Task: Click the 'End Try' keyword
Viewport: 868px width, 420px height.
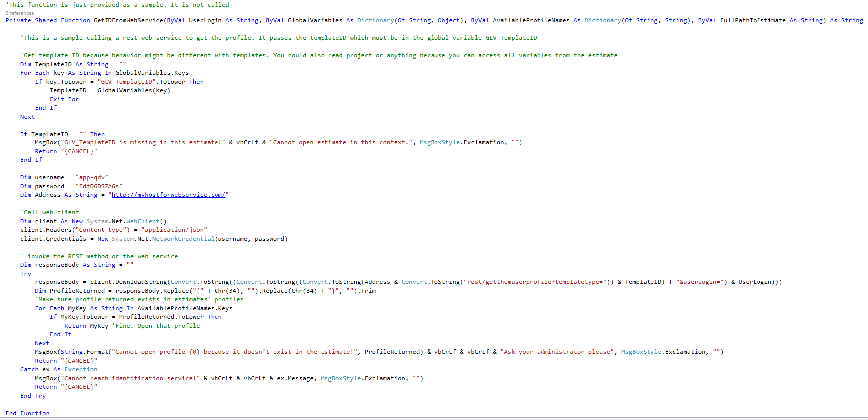Action: [x=33, y=396]
